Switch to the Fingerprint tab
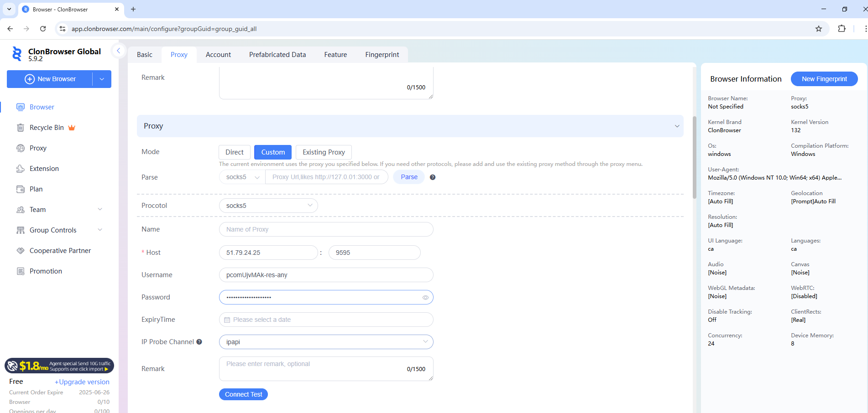 point(382,55)
